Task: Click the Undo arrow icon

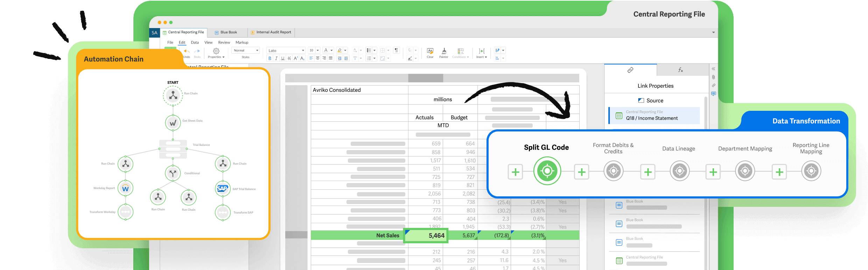Action: 187,52
